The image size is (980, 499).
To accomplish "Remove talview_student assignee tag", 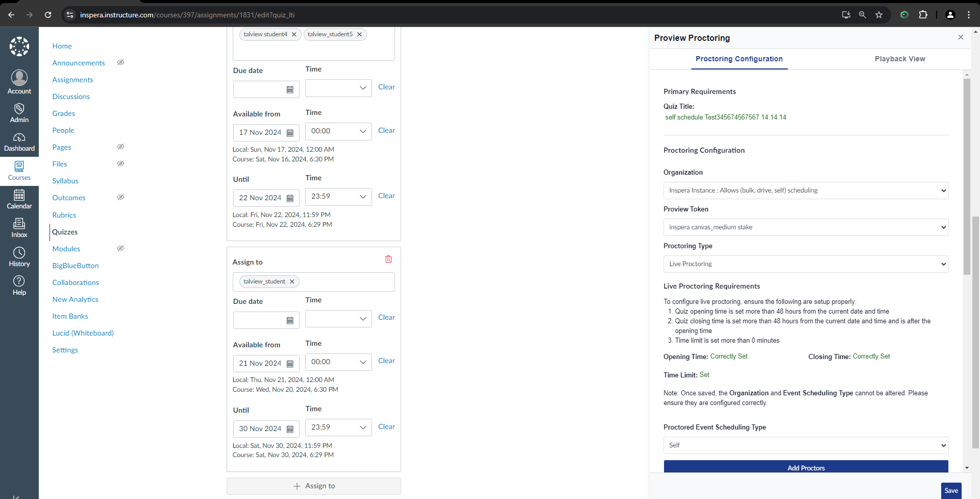I will [292, 281].
